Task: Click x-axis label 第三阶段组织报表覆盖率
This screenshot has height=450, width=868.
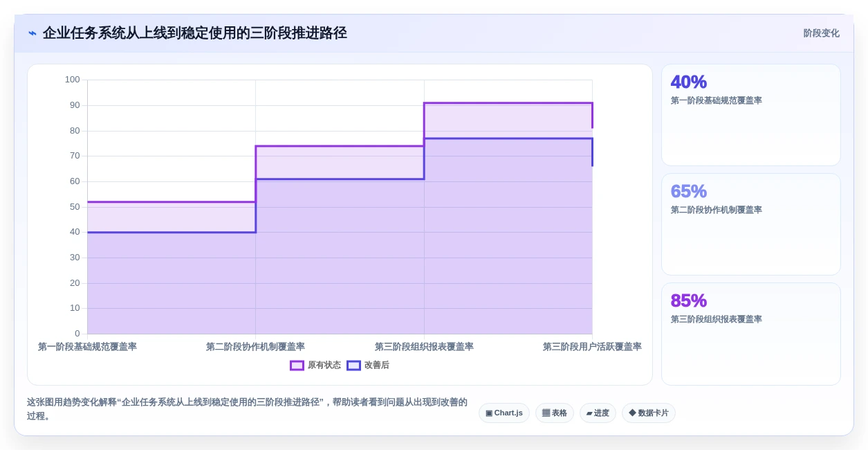Action: pos(424,347)
